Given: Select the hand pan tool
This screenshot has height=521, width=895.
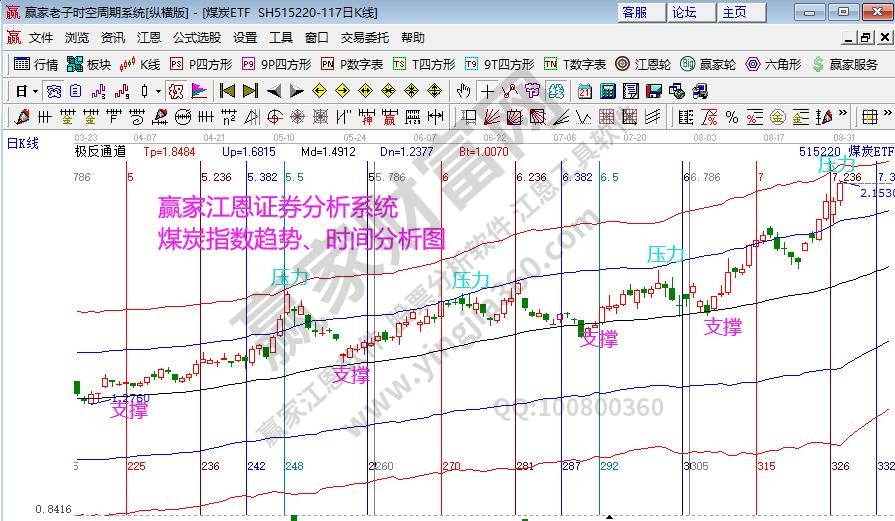Looking at the screenshot, I should 463,90.
